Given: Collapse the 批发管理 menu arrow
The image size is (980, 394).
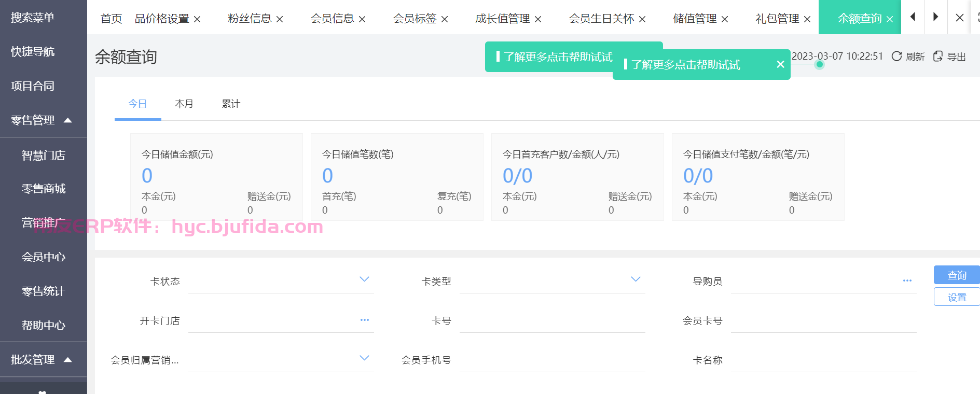Looking at the screenshot, I should (67, 360).
